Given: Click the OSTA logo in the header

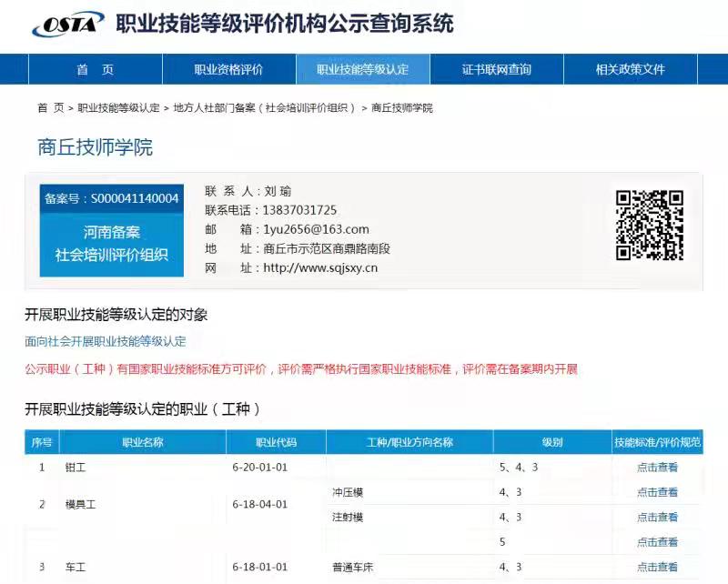Looking at the screenshot, I should pos(68,25).
